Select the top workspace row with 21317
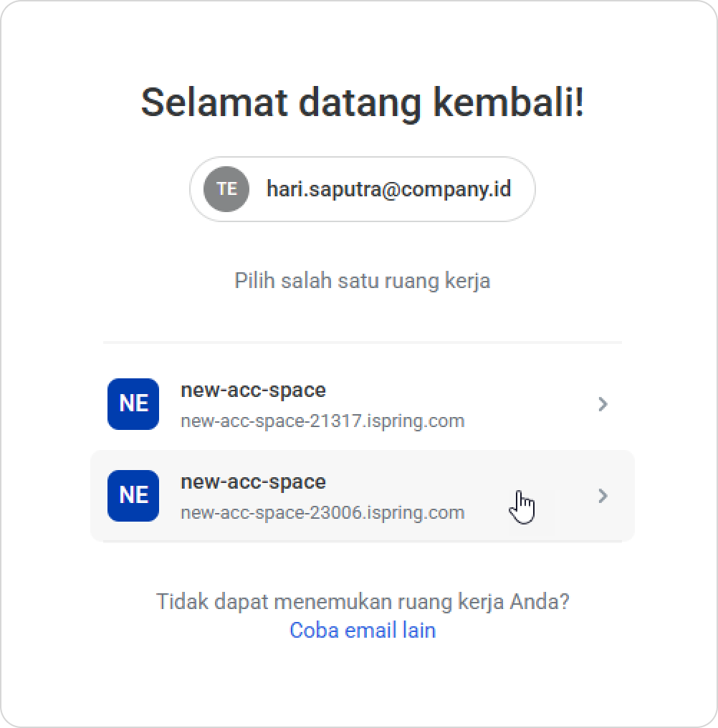Viewport: 718px width, 728px height. pyautogui.click(x=363, y=404)
